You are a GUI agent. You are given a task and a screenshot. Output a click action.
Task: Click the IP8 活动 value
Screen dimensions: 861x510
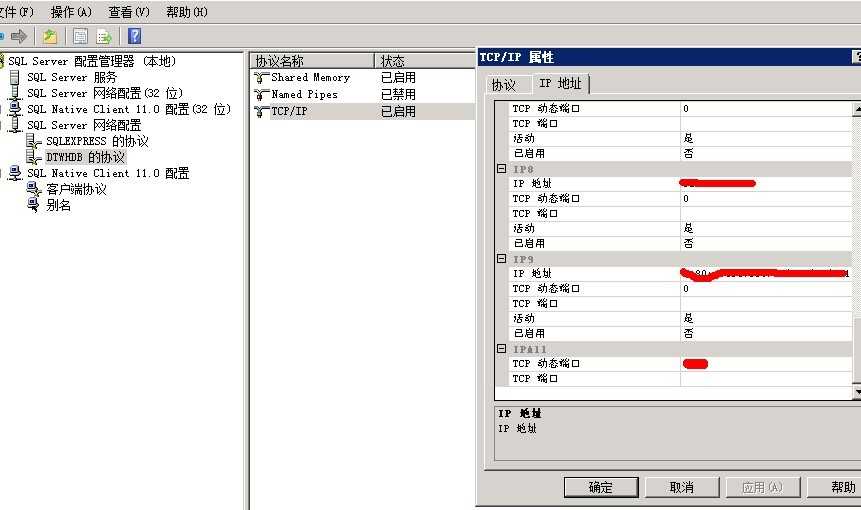coord(766,228)
